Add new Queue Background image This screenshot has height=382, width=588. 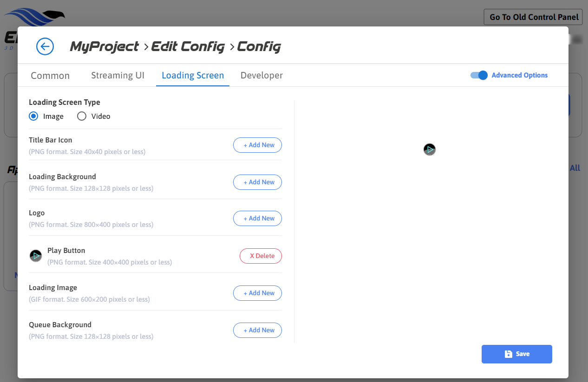point(257,330)
